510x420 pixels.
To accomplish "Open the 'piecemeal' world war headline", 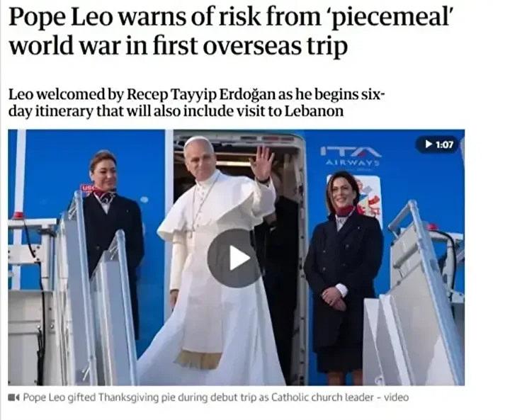I will [230, 31].
